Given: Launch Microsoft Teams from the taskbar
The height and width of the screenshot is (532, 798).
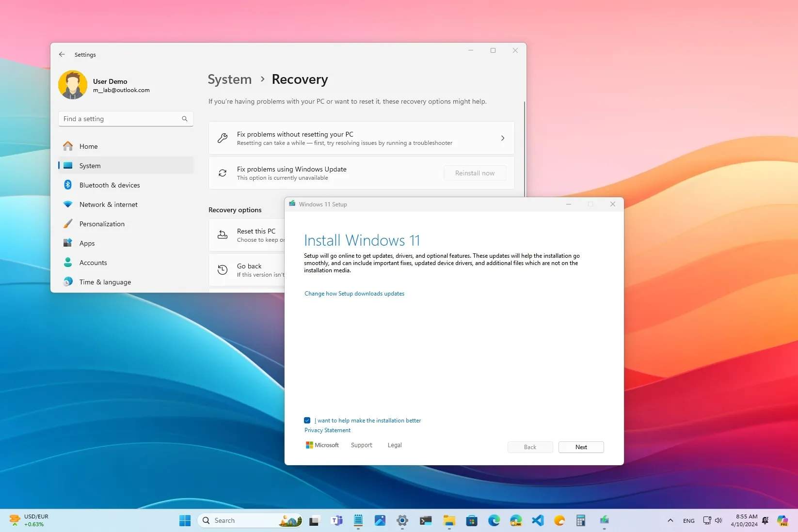Looking at the screenshot, I should (336, 520).
